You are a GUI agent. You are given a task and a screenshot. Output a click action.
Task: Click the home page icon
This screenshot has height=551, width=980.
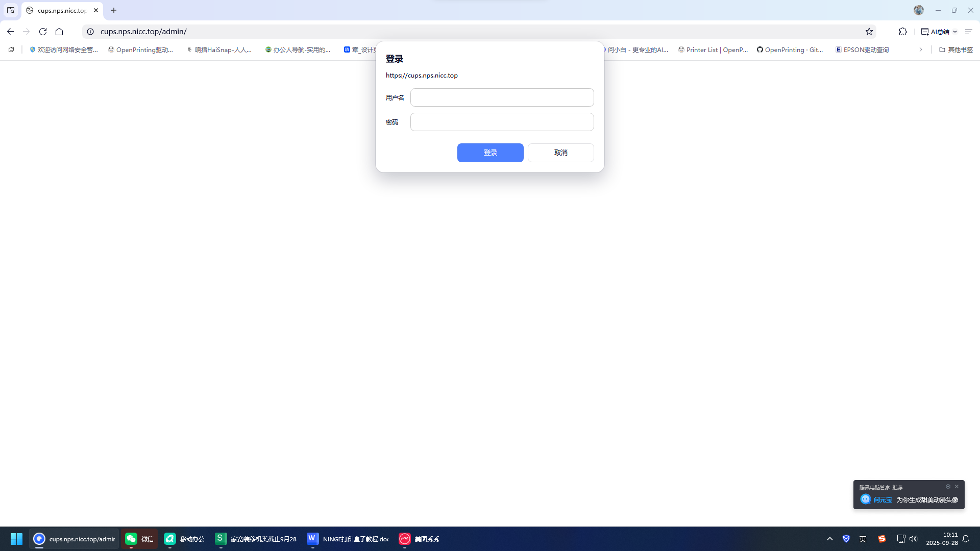(59, 32)
